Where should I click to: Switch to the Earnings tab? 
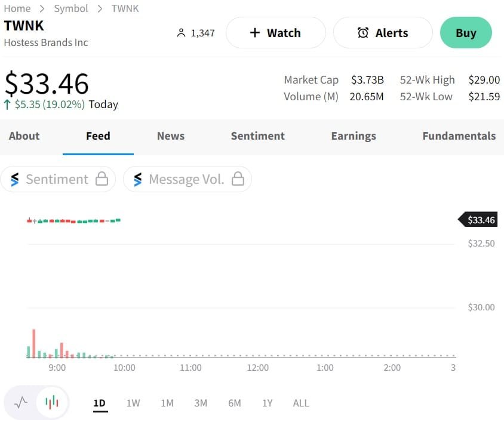pyautogui.click(x=354, y=136)
